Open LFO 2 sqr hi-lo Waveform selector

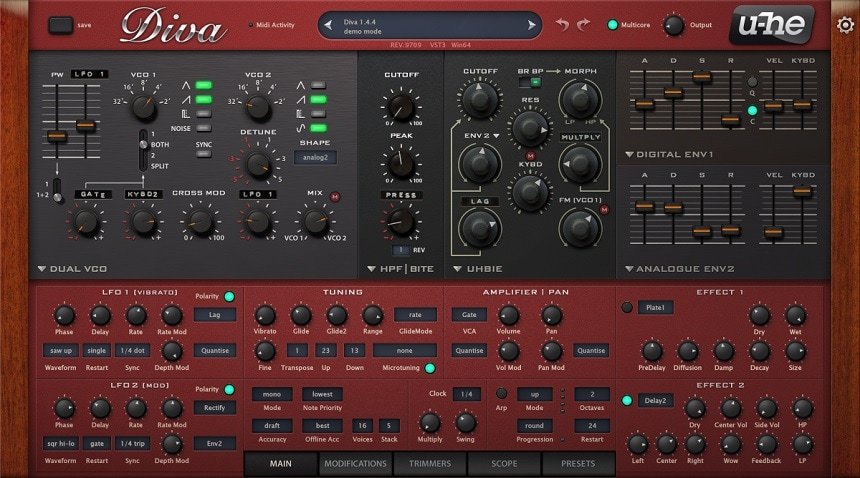[61, 443]
